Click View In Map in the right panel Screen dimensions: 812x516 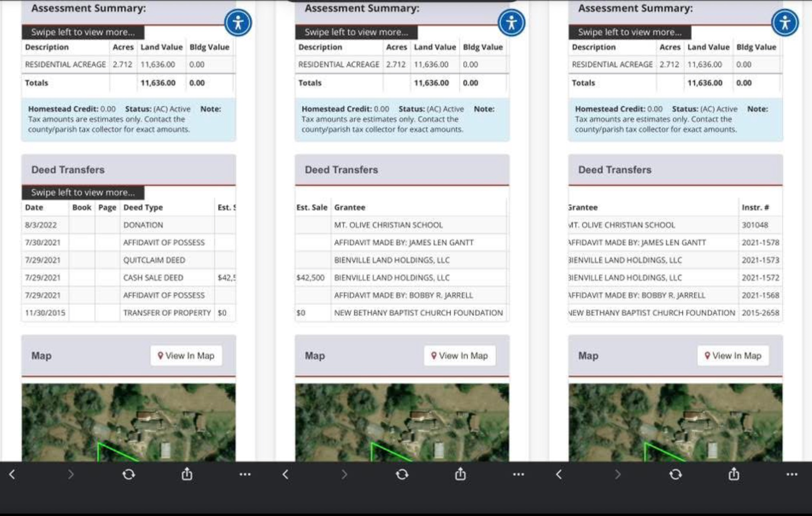(x=733, y=356)
